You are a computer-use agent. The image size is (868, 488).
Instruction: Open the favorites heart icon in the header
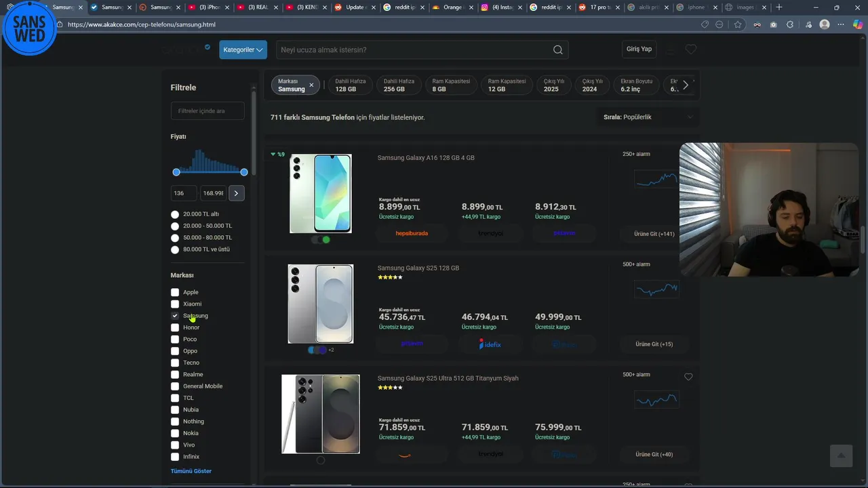click(691, 49)
